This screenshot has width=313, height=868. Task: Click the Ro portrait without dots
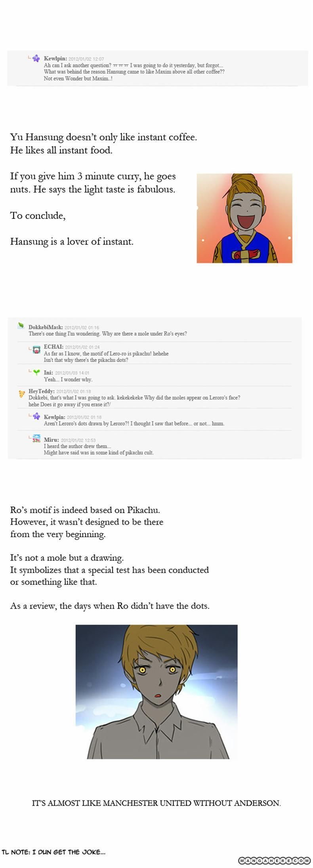pyautogui.click(x=156, y=692)
